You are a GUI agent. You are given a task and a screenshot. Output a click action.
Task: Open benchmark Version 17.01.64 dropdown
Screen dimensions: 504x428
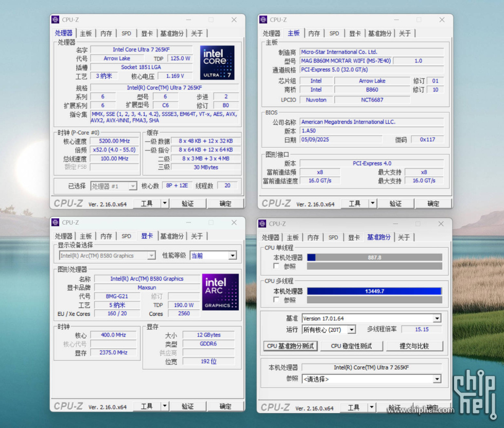[372, 318]
